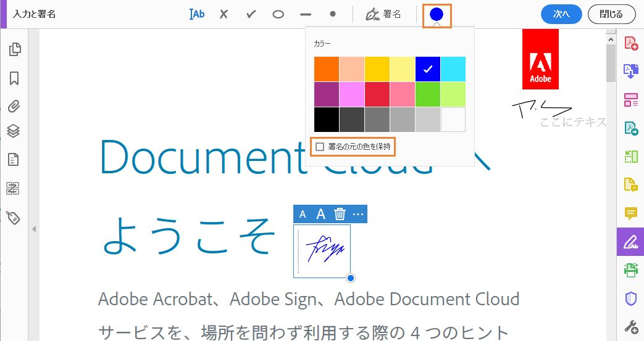Click the vertical scrollbar thumb

tap(611, 63)
